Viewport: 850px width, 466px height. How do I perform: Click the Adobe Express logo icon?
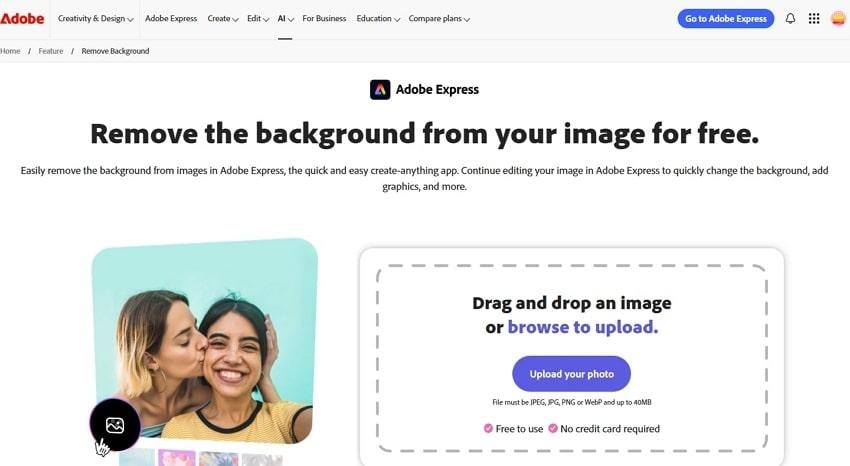[x=380, y=89]
